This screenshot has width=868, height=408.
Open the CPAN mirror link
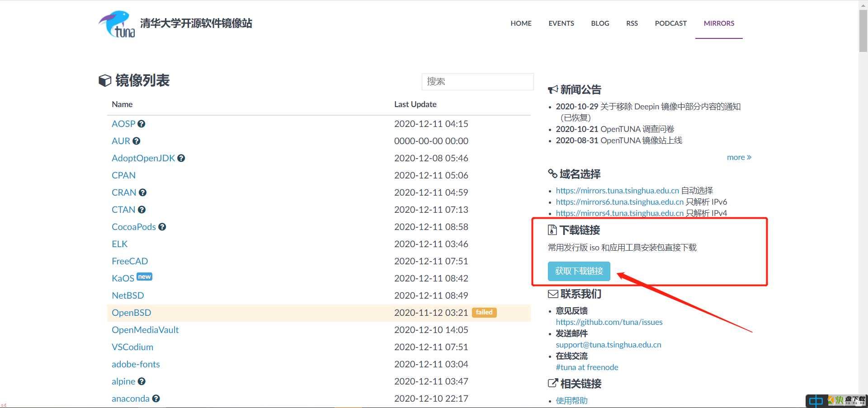click(x=123, y=175)
